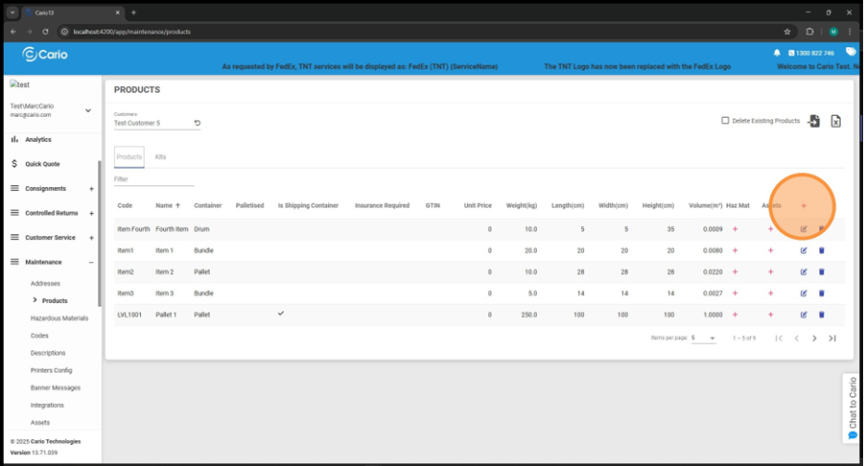Sort table by Name column header

click(x=164, y=205)
